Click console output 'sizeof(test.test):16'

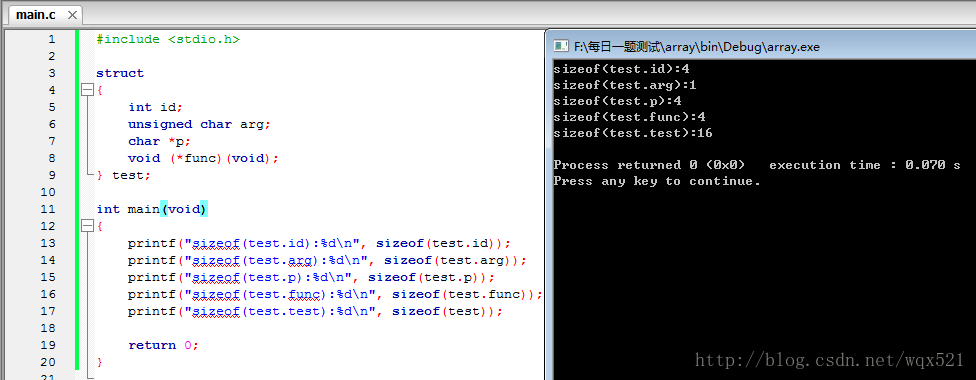(633, 133)
